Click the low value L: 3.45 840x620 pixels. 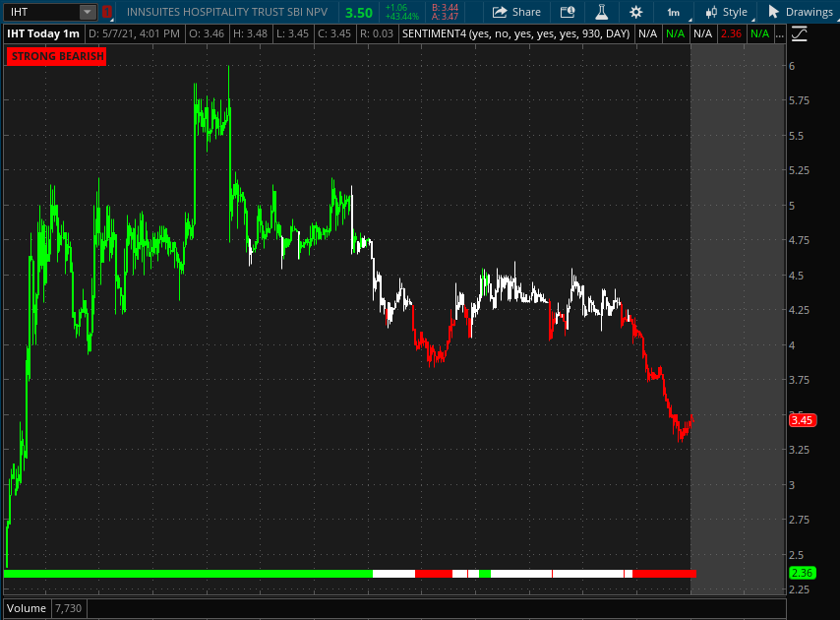(x=292, y=33)
